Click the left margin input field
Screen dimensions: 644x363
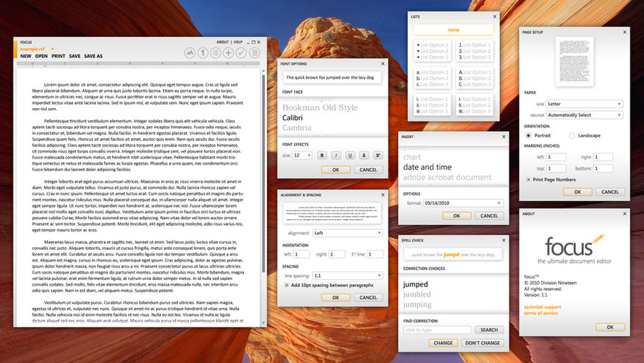point(556,157)
